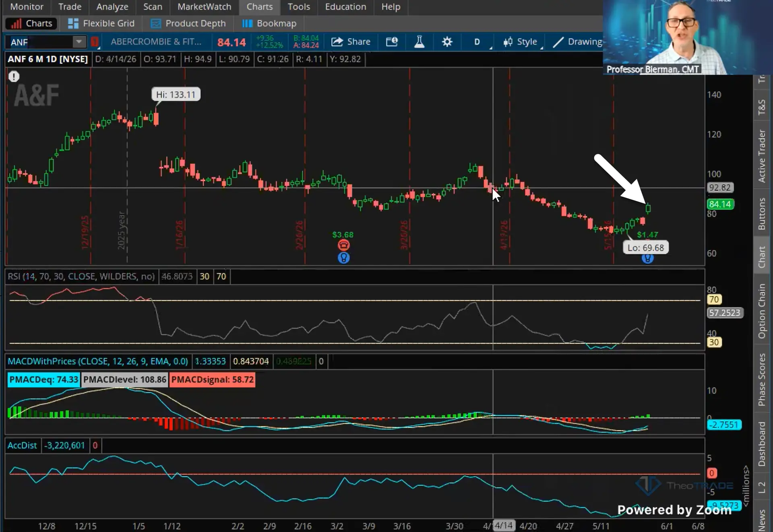Open the Scan main tab
This screenshot has width=773, height=532.
click(153, 7)
